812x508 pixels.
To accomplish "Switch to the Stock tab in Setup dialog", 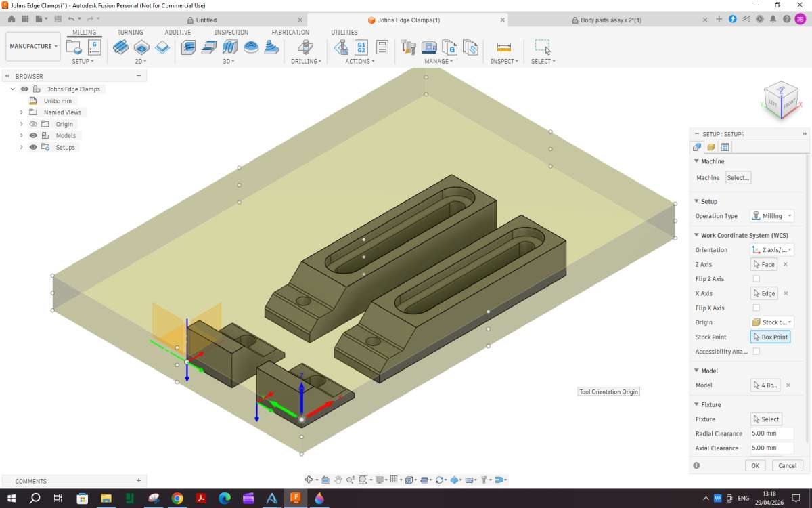I will 710,147.
